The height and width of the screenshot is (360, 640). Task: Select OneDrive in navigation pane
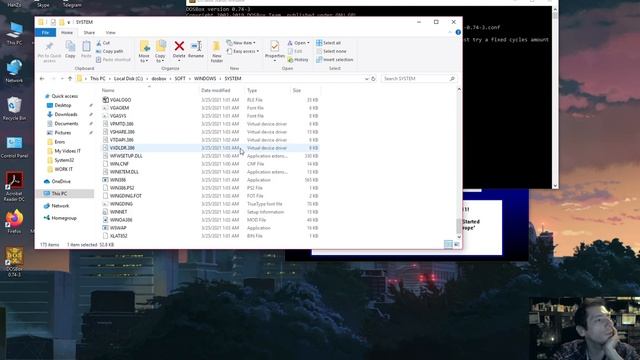coord(60,181)
